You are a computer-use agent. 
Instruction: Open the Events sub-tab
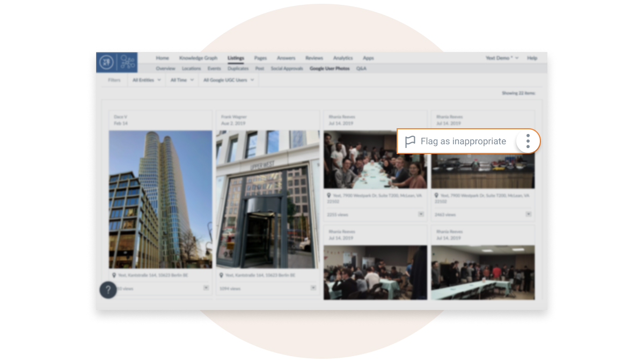point(214,69)
